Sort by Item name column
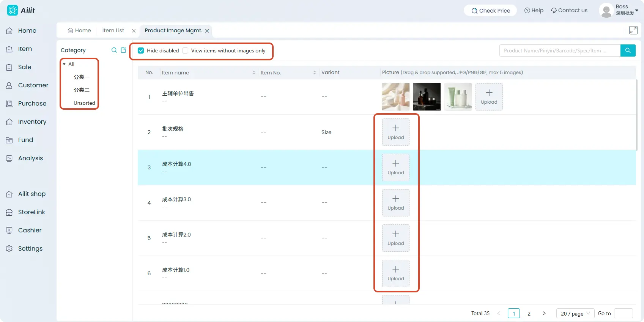Screen dimensions: 644x322 [254, 73]
